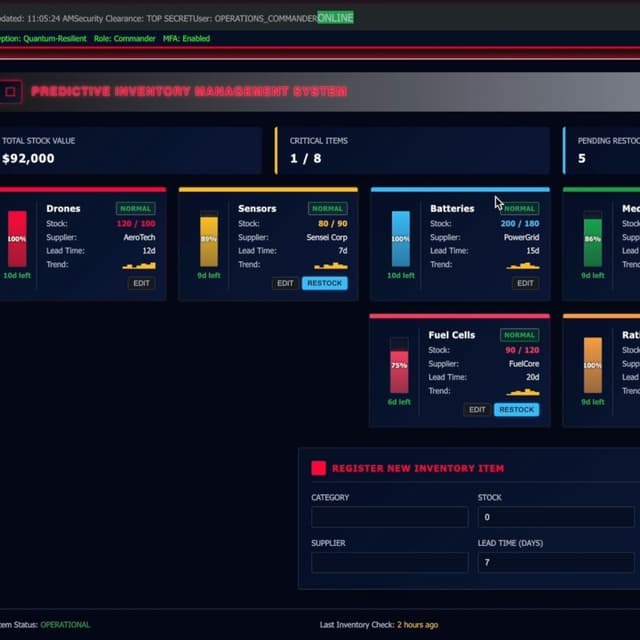Edit the Batteries inventory card

tap(525, 283)
